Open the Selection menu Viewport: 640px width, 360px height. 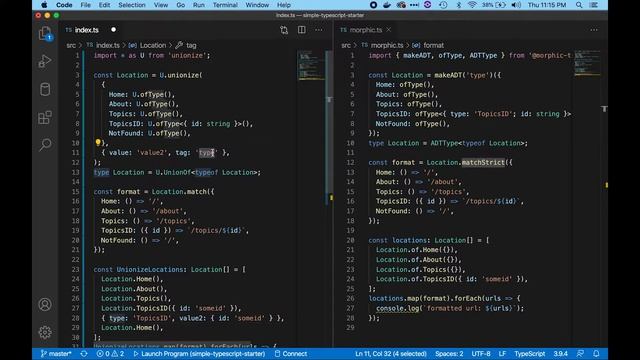click(132, 5)
